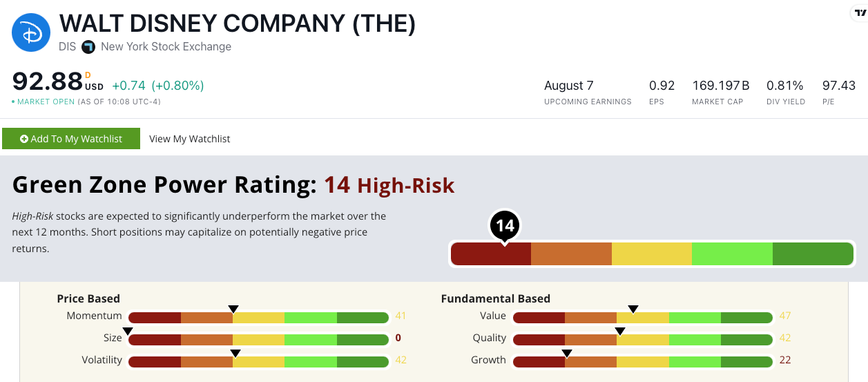This screenshot has width=868, height=382.
Task: Open View My Watchlist link
Action: point(190,139)
